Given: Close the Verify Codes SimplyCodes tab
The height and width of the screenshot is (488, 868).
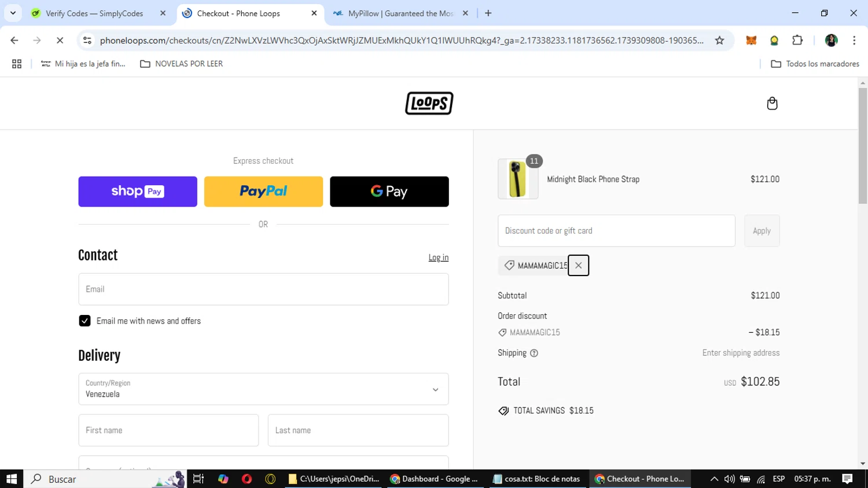Looking at the screenshot, I should point(163,13).
